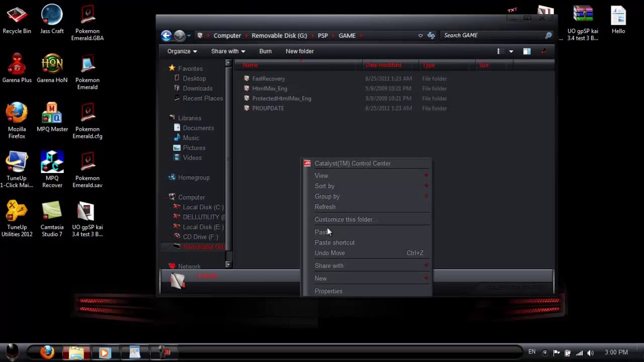Click the New folder toolbar button
Image resolution: width=644 pixels, height=362 pixels.
[299, 51]
